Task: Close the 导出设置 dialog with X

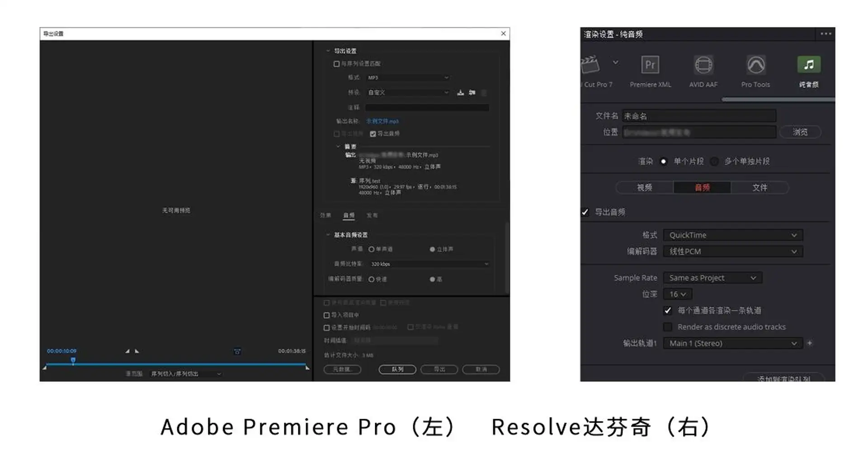Action: point(503,33)
